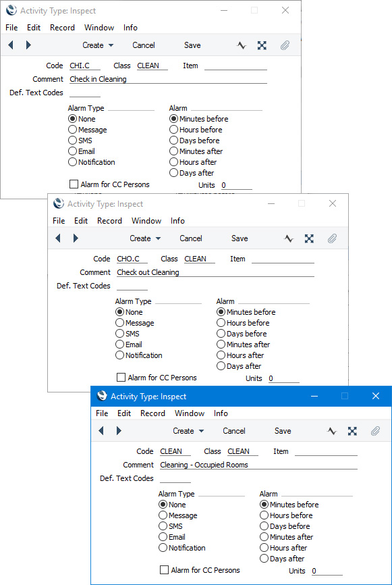Open Record menu in CLEAN window
Image resolution: width=392 pixels, height=585 pixels.
(152, 413)
